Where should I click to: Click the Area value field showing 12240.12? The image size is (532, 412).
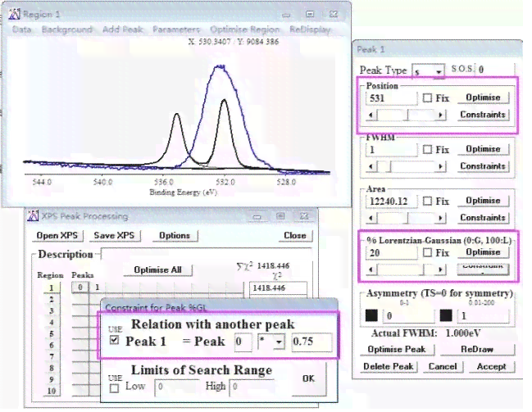391,201
